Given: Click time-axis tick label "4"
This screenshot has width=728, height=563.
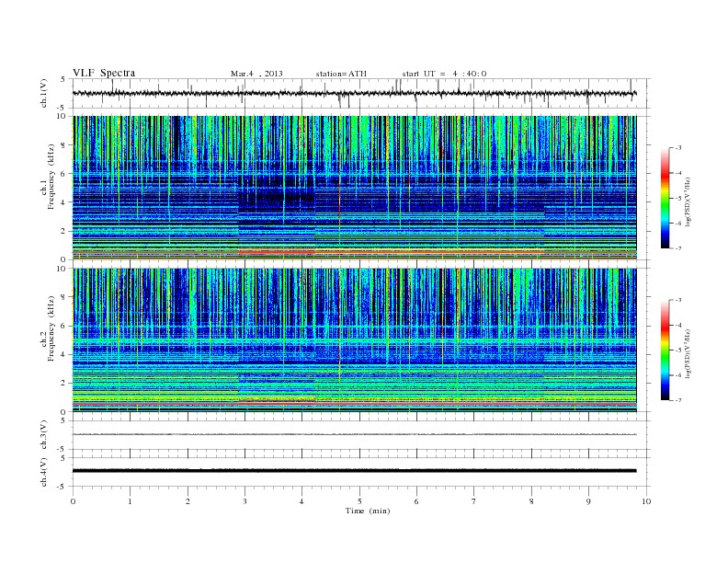Looking at the screenshot, I should pos(301,501).
